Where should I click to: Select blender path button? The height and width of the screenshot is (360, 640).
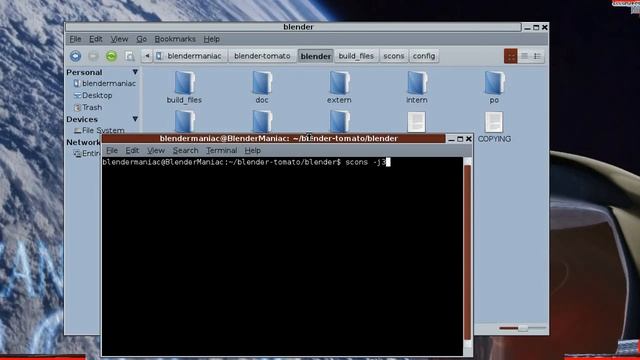pyautogui.click(x=316, y=56)
